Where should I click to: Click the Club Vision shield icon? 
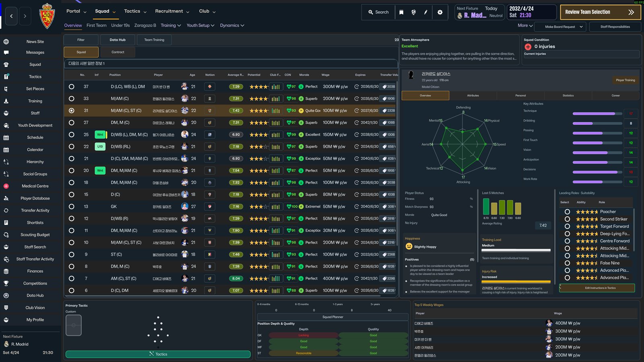[x=6, y=308]
